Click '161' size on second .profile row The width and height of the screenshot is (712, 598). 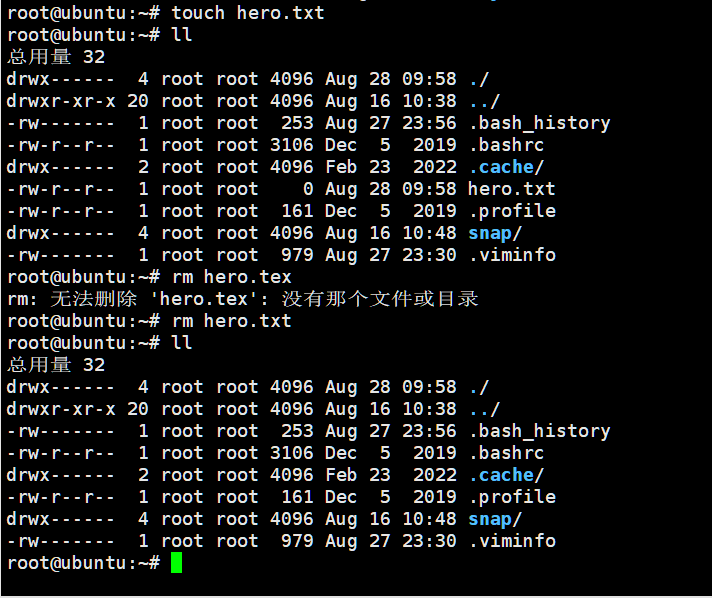click(297, 497)
